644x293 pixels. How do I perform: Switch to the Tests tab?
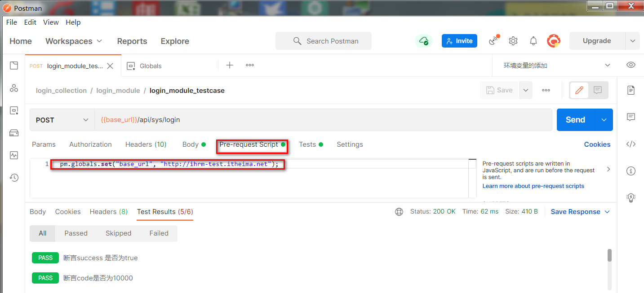click(311, 144)
